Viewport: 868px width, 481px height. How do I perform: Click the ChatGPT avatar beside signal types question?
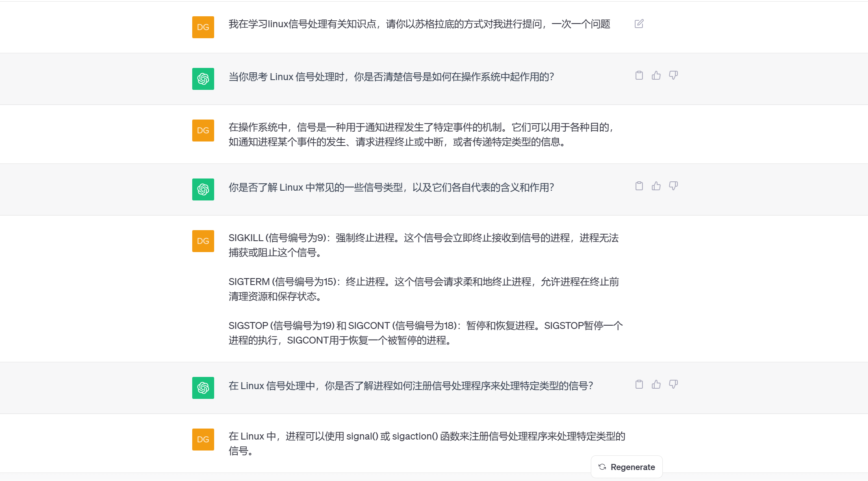click(203, 189)
